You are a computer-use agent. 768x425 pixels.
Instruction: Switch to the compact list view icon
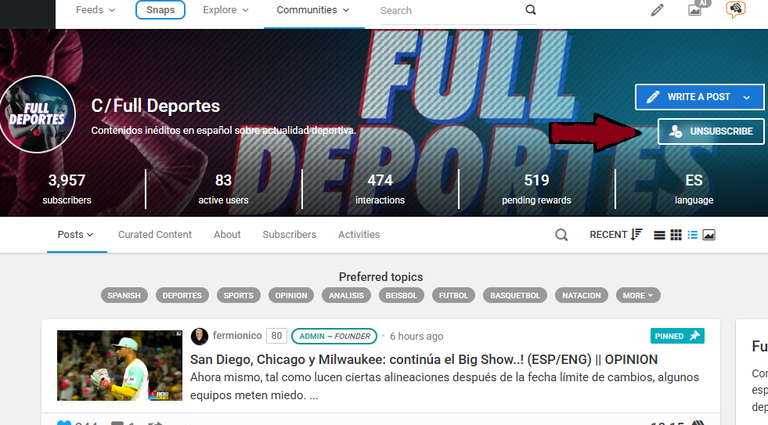[x=659, y=236]
